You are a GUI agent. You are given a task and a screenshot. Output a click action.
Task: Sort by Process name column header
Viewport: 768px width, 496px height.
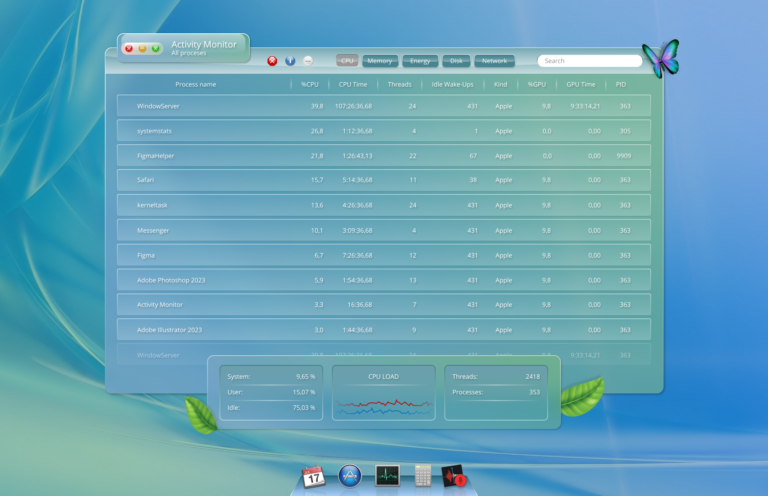tap(195, 85)
